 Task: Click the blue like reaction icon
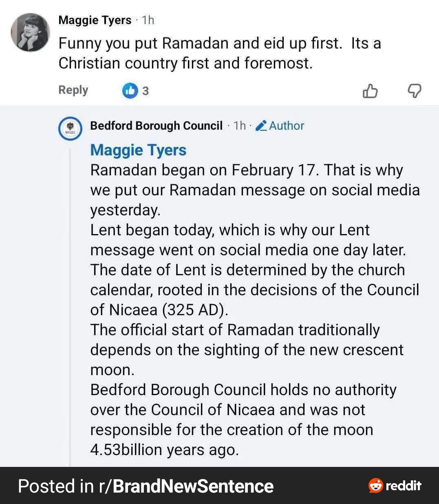coord(130,91)
